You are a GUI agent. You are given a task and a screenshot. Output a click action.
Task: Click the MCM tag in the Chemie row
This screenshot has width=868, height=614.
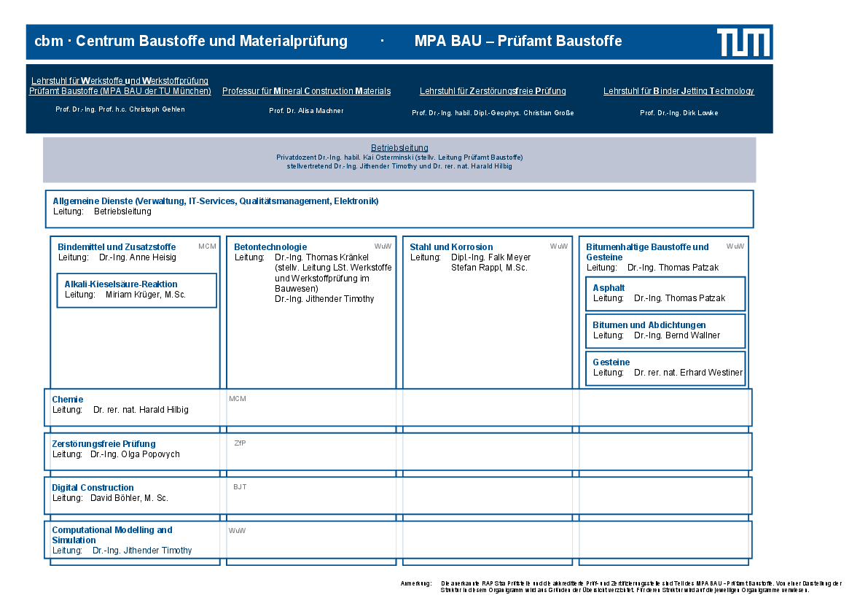238,399
